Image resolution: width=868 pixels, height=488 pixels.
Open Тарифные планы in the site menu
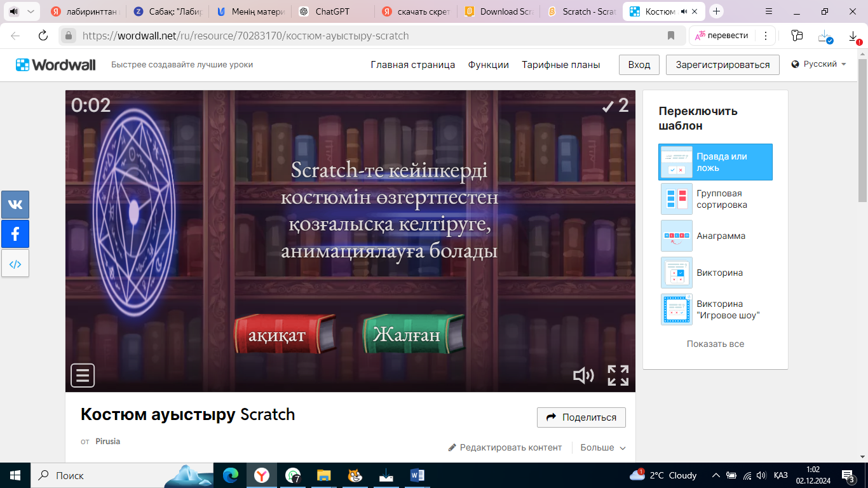click(x=561, y=65)
